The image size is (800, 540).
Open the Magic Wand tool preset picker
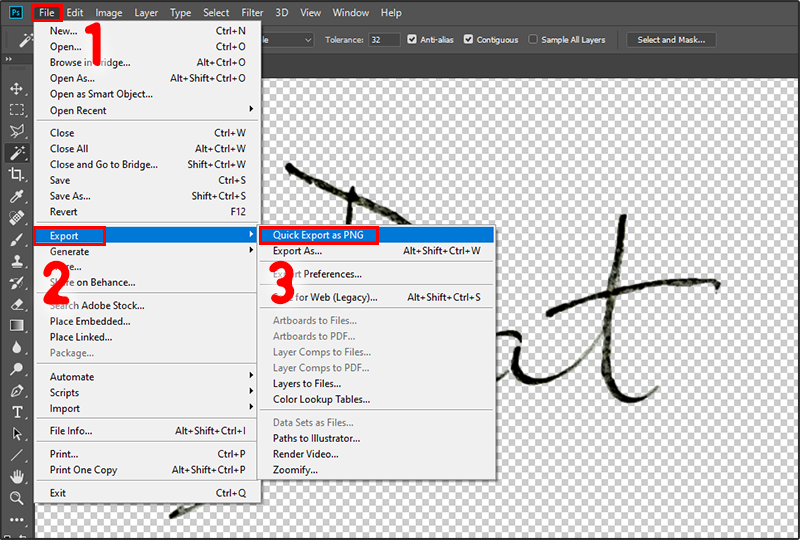24,40
